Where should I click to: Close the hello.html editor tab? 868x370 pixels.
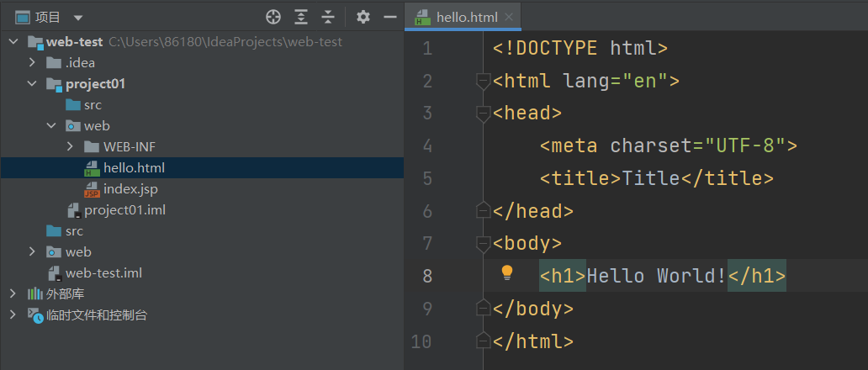[x=509, y=17]
